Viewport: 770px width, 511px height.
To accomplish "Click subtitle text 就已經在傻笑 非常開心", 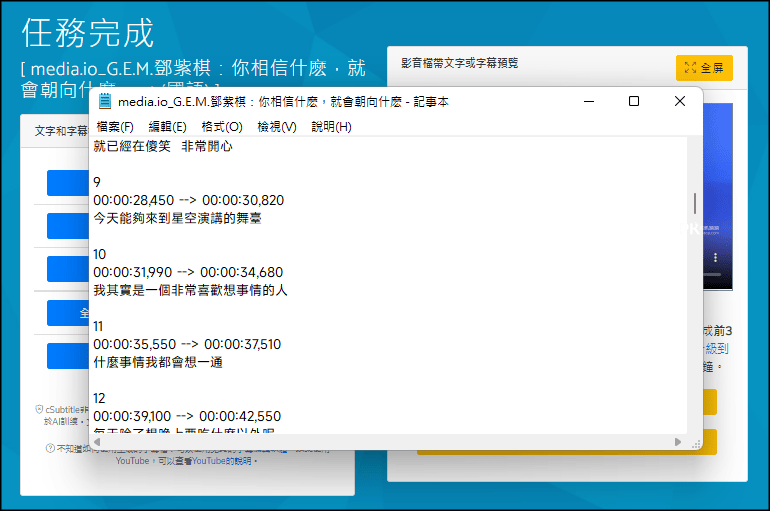I will pyautogui.click(x=163, y=146).
